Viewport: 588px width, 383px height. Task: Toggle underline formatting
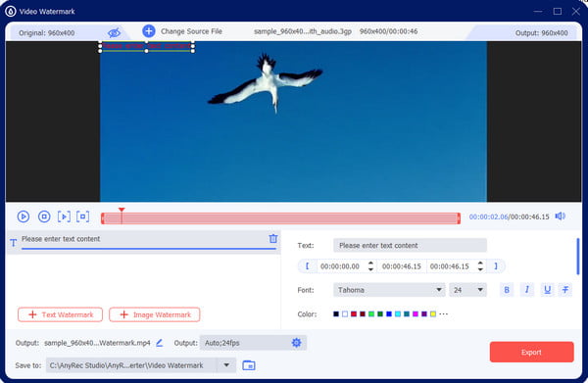(547, 290)
